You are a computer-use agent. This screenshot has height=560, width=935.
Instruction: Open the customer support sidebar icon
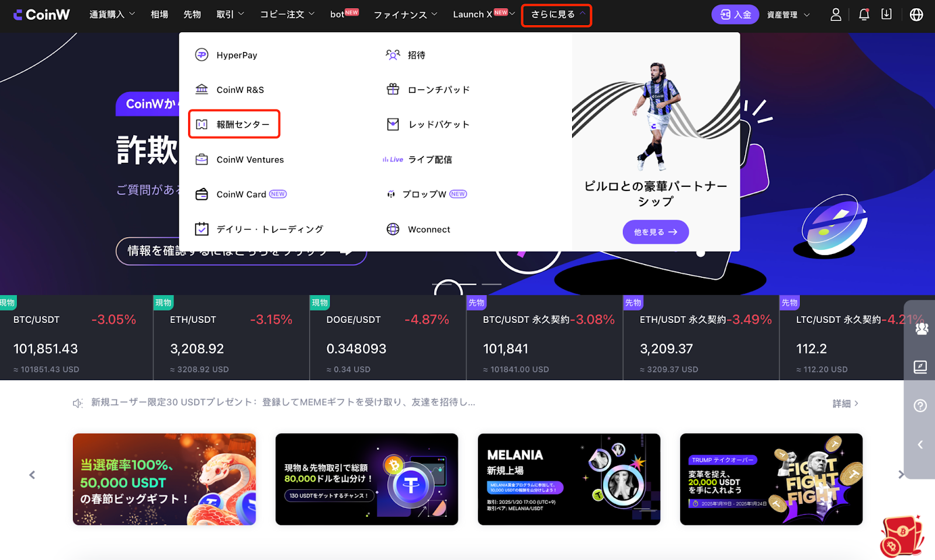click(x=922, y=329)
